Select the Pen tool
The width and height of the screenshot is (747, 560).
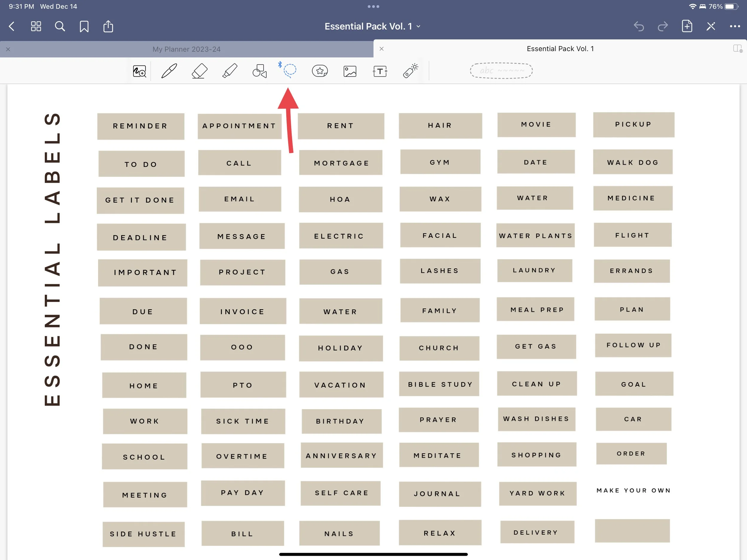coord(169,71)
